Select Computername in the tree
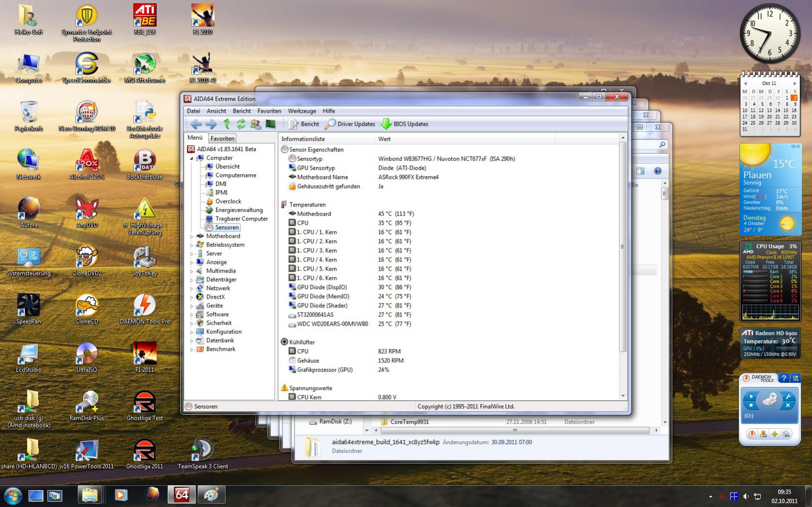Image resolution: width=812 pixels, height=507 pixels. point(236,175)
